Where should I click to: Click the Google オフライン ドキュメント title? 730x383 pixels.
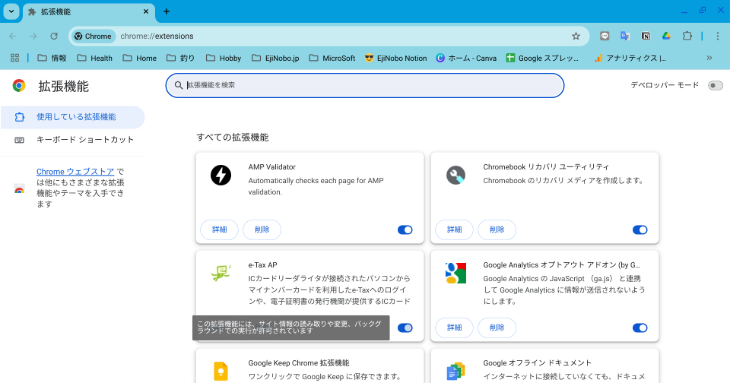pos(537,363)
